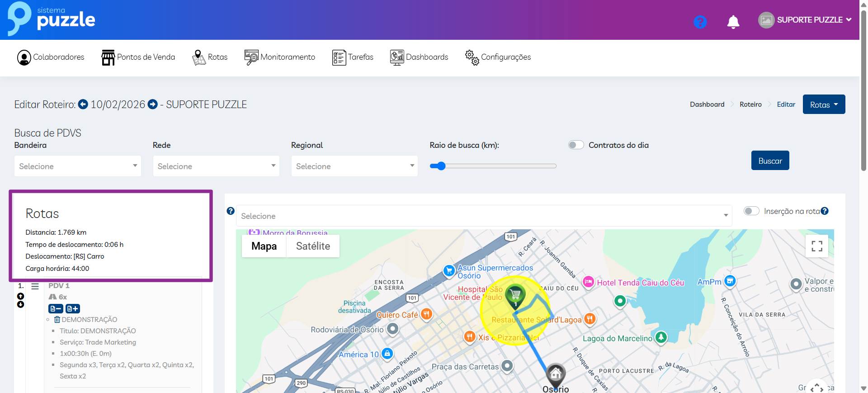The height and width of the screenshot is (393, 868).
Task: Open the blue Rotas dropdown button
Action: (824, 104)
